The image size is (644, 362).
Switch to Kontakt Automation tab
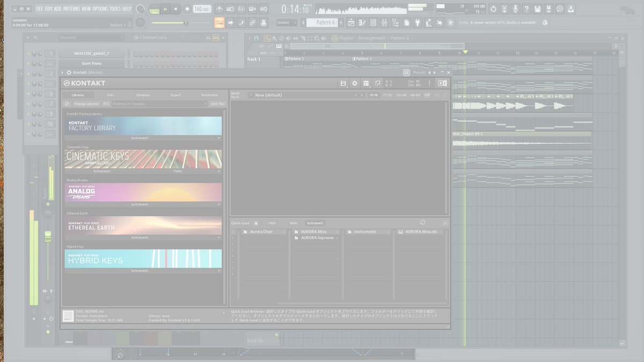[x=209, y=95]
